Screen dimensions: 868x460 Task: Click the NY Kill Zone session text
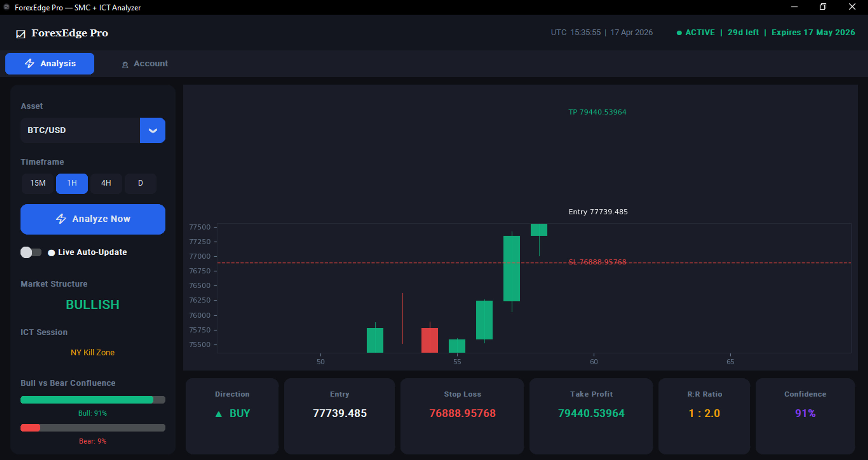93,353
